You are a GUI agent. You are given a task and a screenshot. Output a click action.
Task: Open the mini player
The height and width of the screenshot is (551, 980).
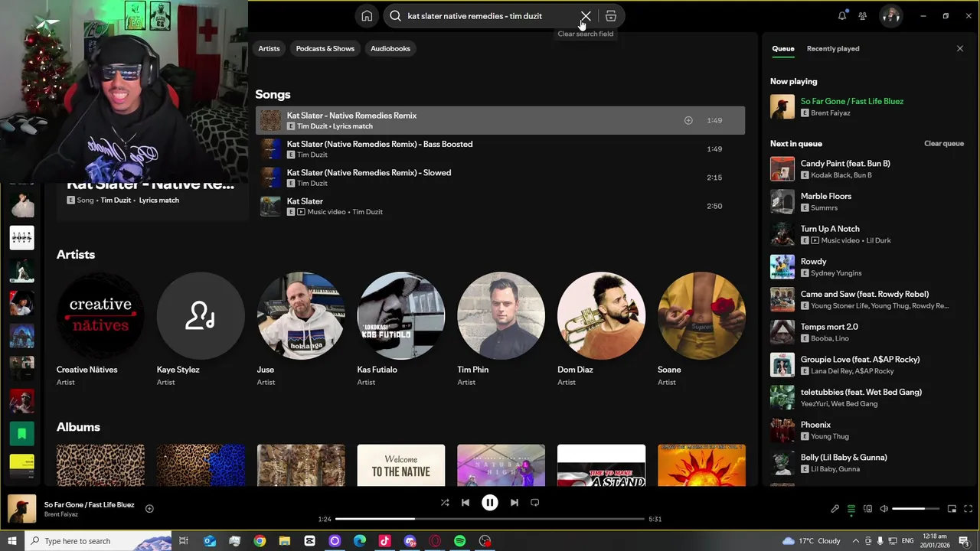952,509
